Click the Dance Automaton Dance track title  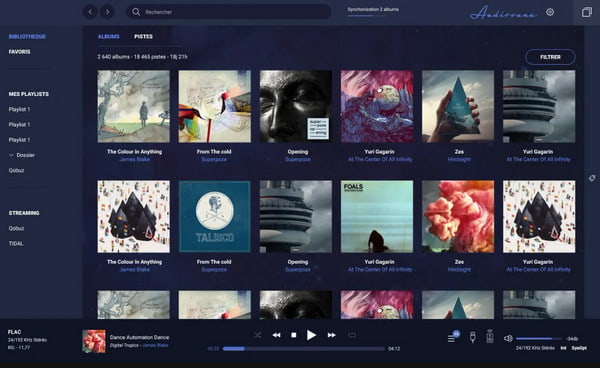(139, 337)
